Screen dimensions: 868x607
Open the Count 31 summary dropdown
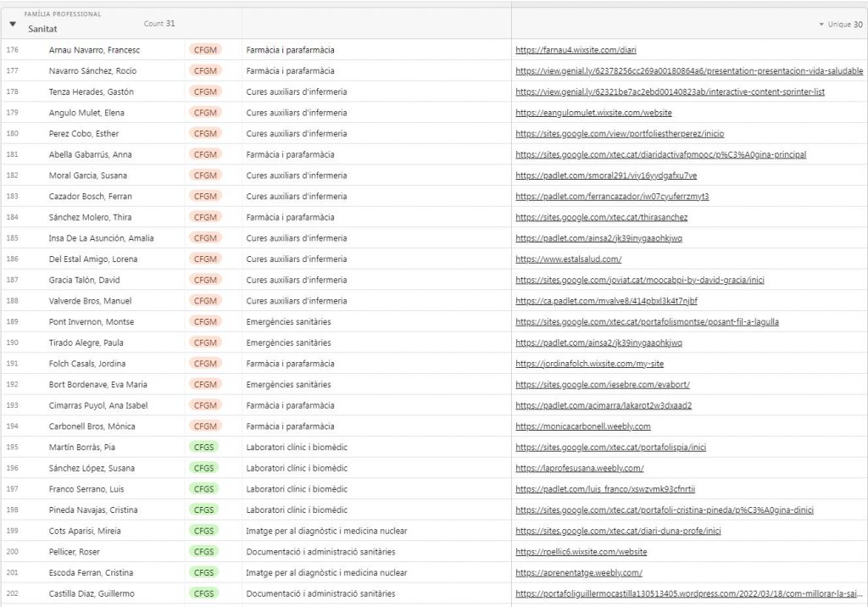click(x=159, y=24)
